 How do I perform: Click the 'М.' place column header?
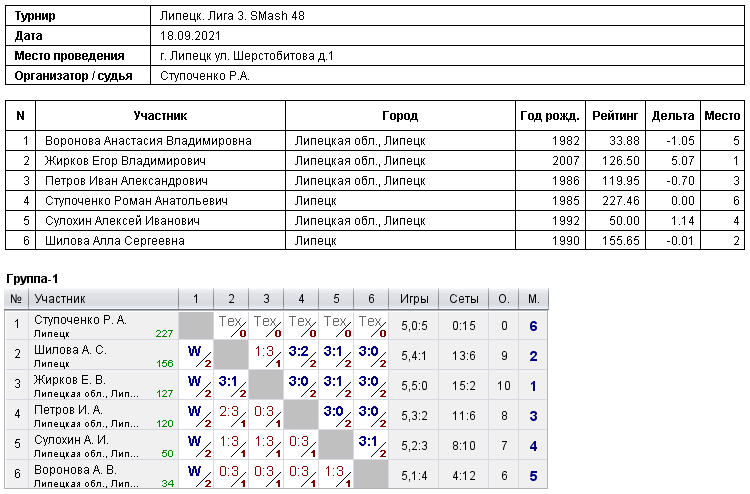point(534,299)
